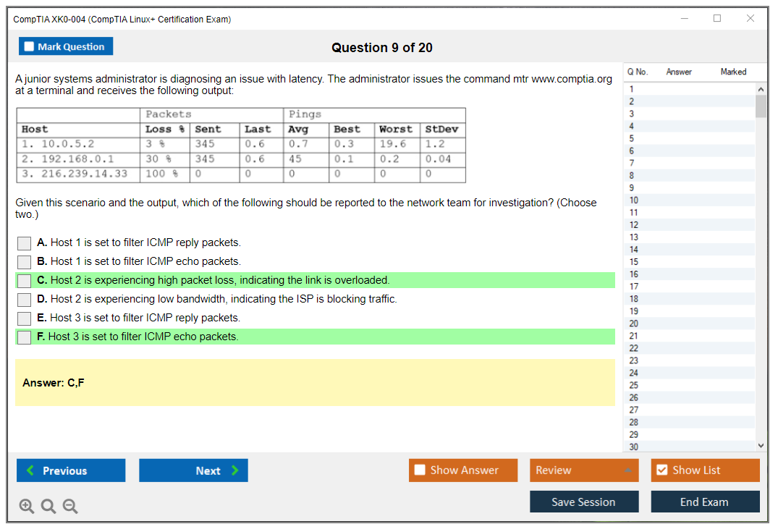Click the zoom out magnifier icon
Viewport: 778px width, 532px height.
(x=70, y=506)
